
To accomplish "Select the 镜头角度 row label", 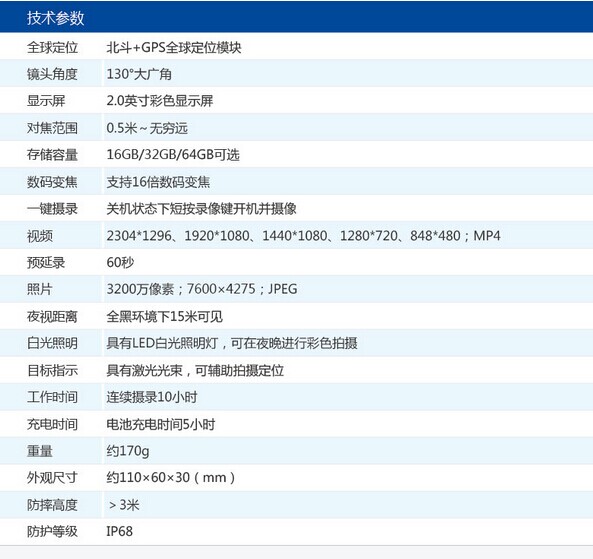I will click(x=52, y=74).
